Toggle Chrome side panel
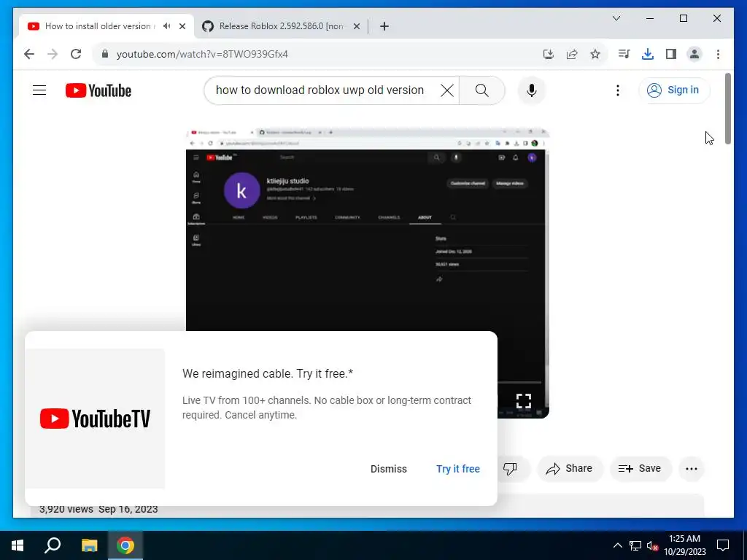 point(671,54)
